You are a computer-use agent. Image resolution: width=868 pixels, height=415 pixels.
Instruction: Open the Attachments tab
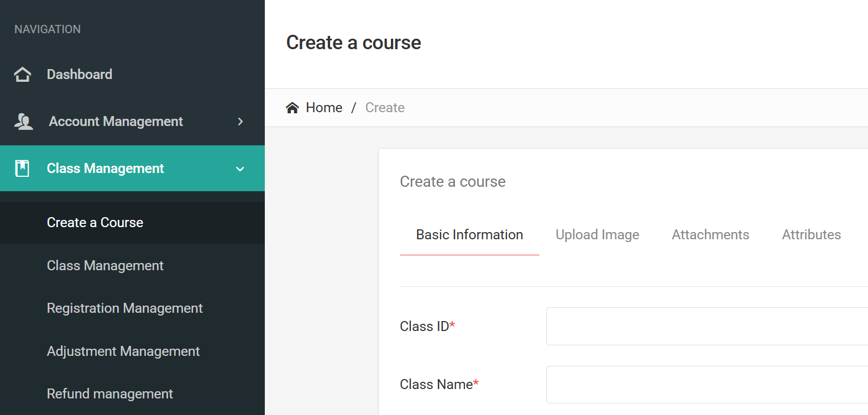[710, 235]
